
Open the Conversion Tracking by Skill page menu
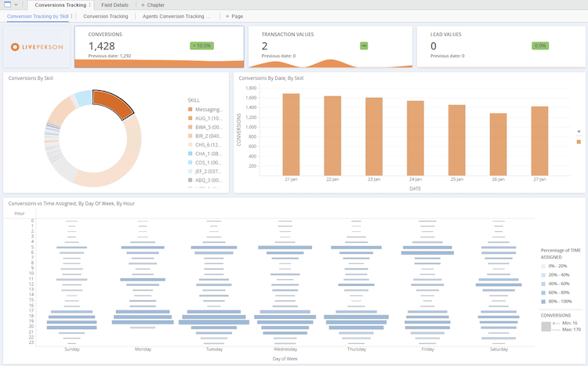click(71, 16)
